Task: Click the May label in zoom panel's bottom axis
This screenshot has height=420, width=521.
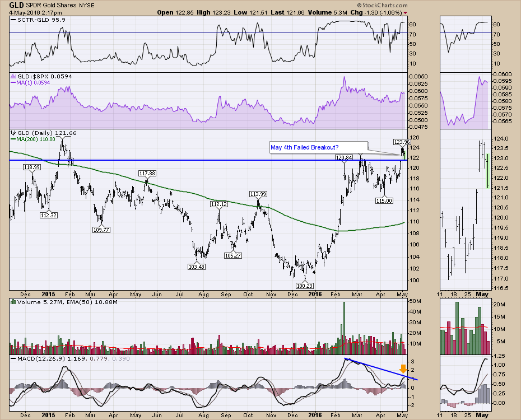Action: pyautogui.click(x=482, y=415)
